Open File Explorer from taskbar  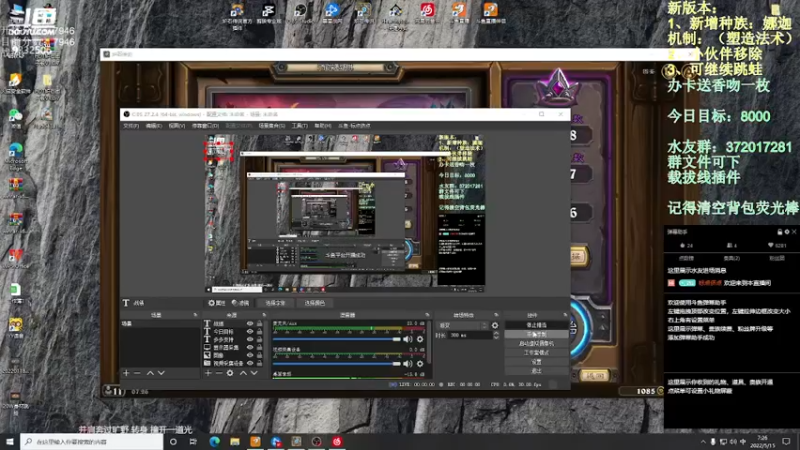click(235, 441)
